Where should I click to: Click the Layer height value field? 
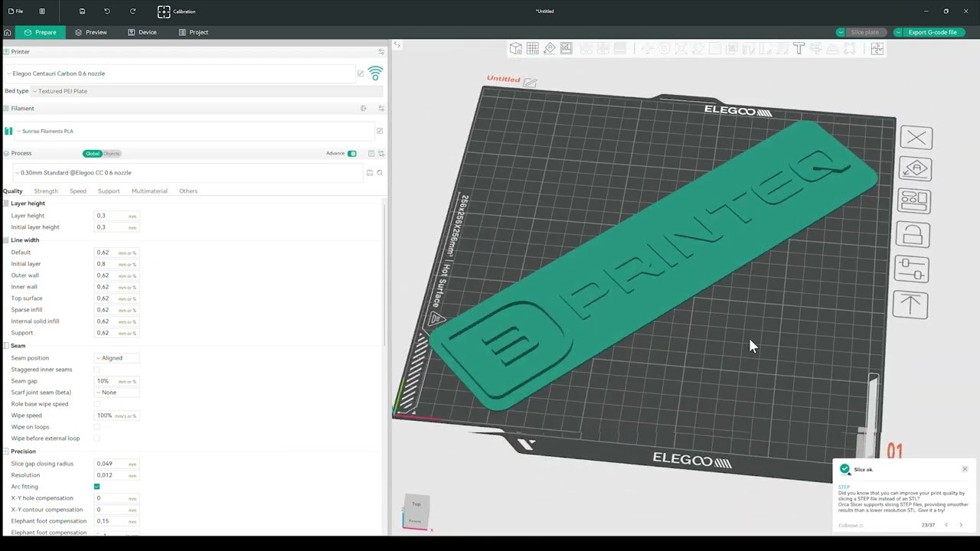point(116,216)
